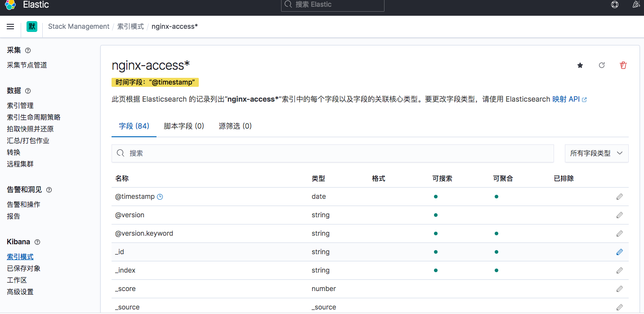Edit the @version field pencil icon
The height and width of the screenshot is (314, 644).
click(x=620, y=215)
